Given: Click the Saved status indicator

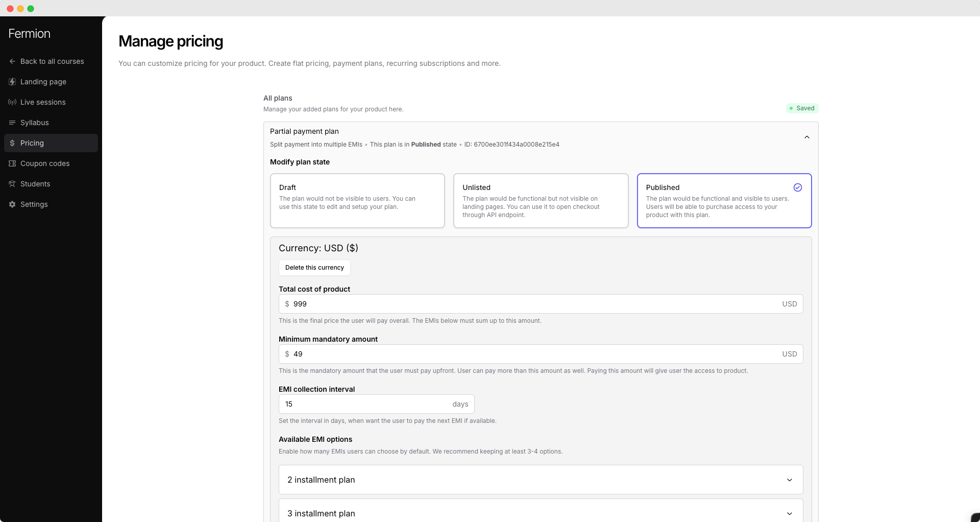Looking at the screenshot, I should [x=802, y=108].
